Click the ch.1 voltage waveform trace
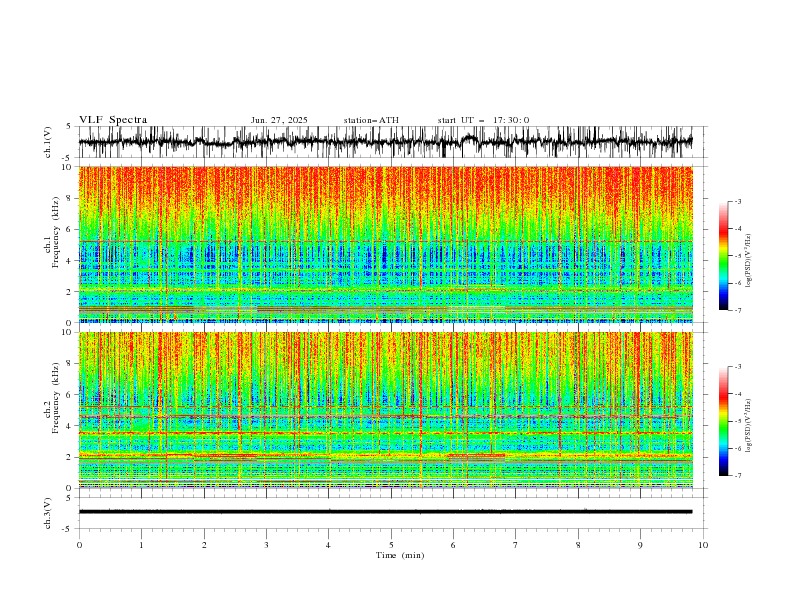The width and height of the screenshot is (792, 612). coord(385,142)
